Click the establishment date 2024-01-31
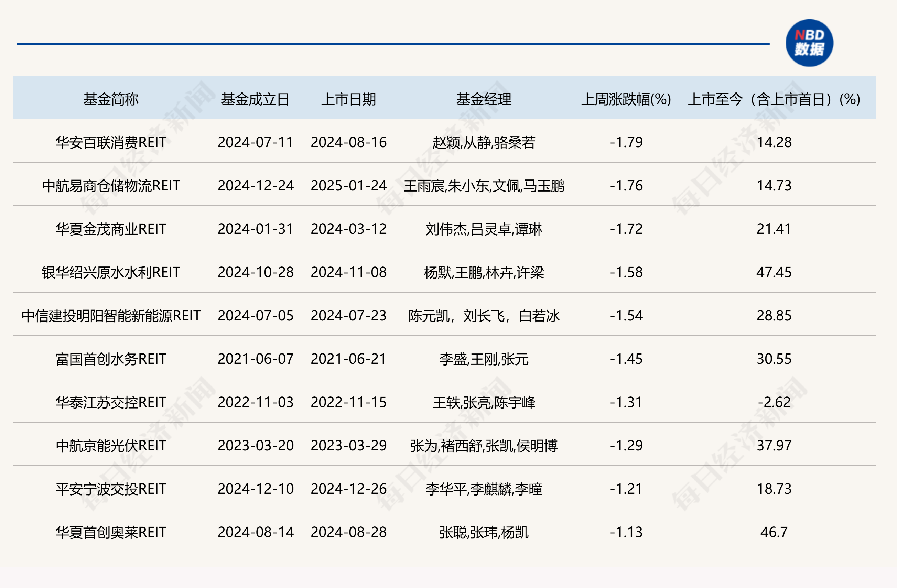 (256, 229)
